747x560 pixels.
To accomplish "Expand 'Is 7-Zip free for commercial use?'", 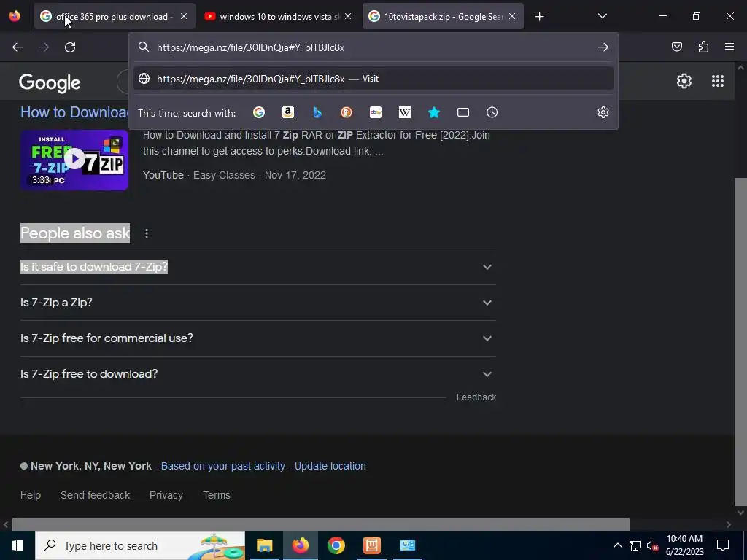I will point(258,338).
